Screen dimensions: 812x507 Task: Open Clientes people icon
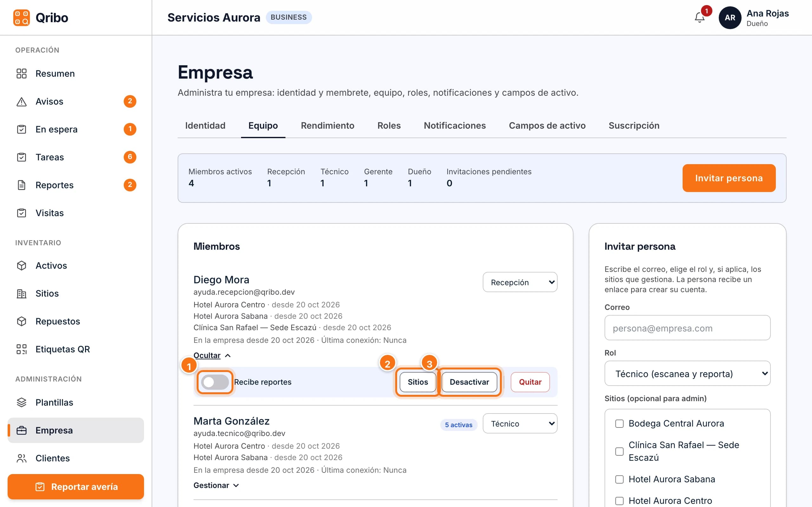pos(22,458)
